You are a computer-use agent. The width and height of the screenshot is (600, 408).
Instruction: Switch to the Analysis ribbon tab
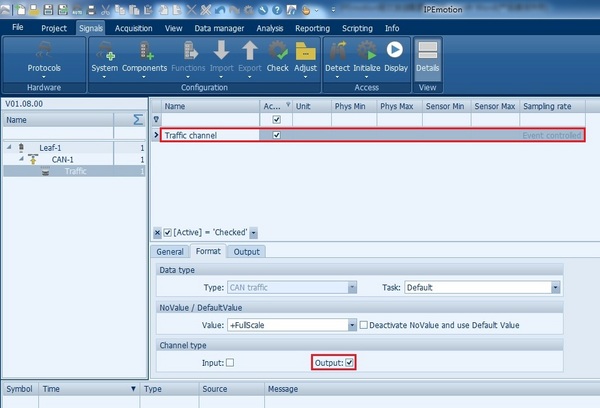(x=270, y=28)
